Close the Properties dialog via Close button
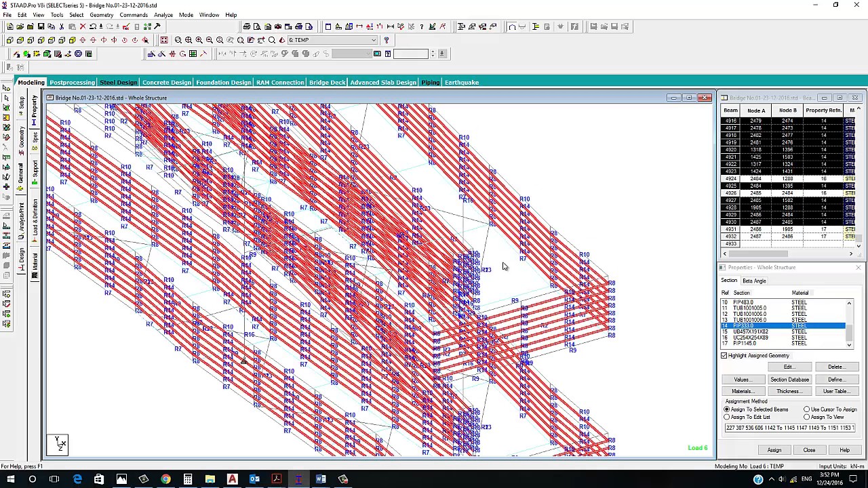This screenshot has width=868, height=488. (x=809, y=450)
